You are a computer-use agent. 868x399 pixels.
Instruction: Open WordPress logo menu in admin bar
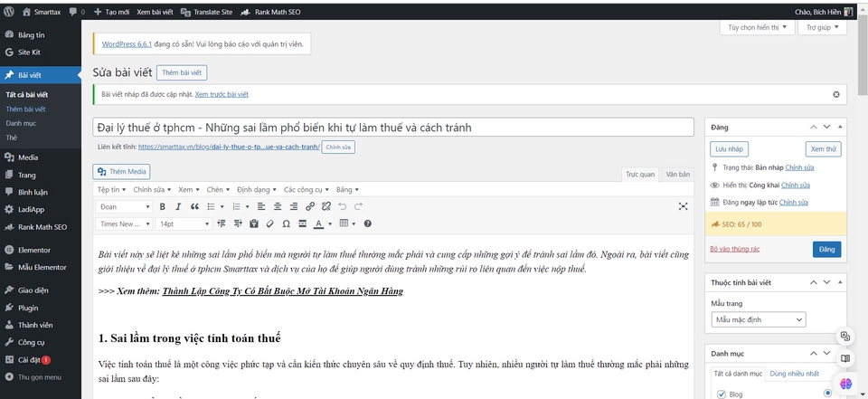pos(9,11)
